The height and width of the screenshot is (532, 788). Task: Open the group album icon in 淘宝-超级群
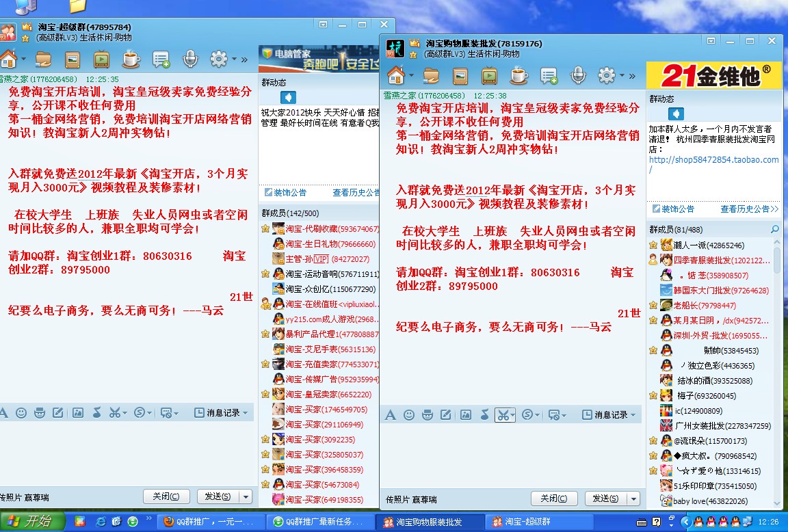click(73, 59)
